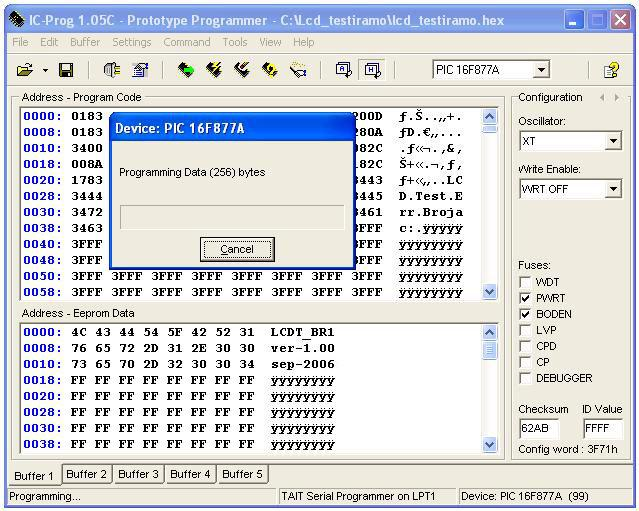Open hardware settings chip icon
Viewport: 639px width, 511px height.
(112, 70)
